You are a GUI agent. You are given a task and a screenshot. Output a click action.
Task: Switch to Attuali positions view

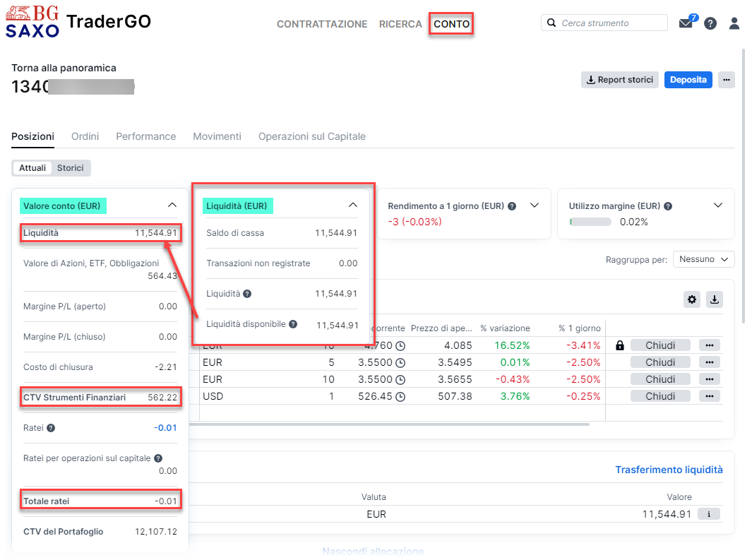(32, 168)
